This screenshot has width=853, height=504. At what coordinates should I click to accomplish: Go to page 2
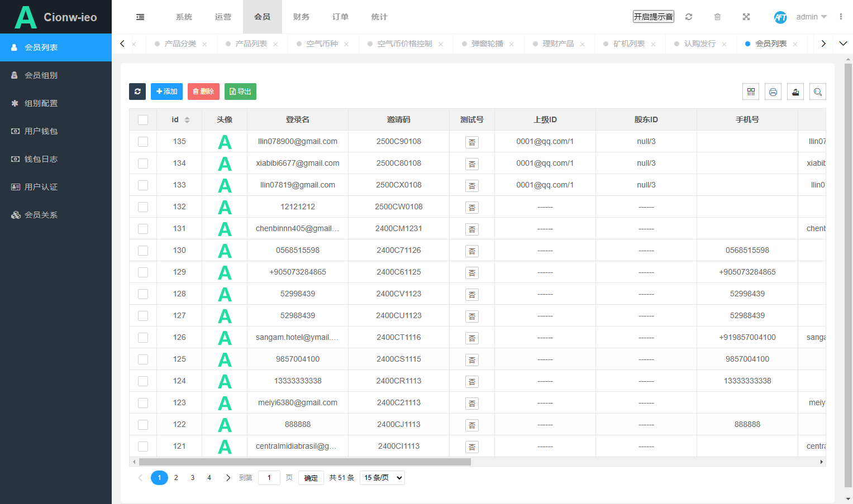coord(176,478)
